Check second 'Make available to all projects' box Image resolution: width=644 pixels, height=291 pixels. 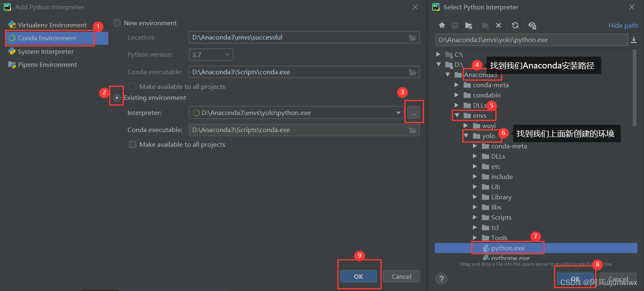pyautogui.click(x=132, y=144)
